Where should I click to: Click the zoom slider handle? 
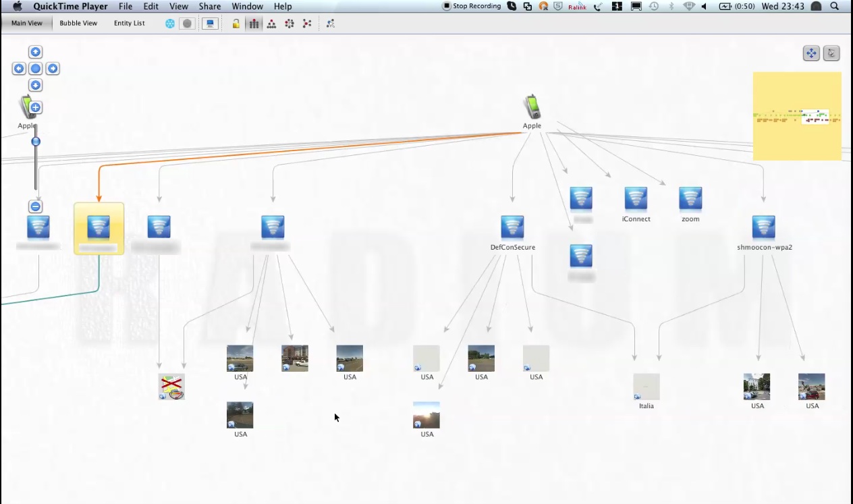click(36, 142)
